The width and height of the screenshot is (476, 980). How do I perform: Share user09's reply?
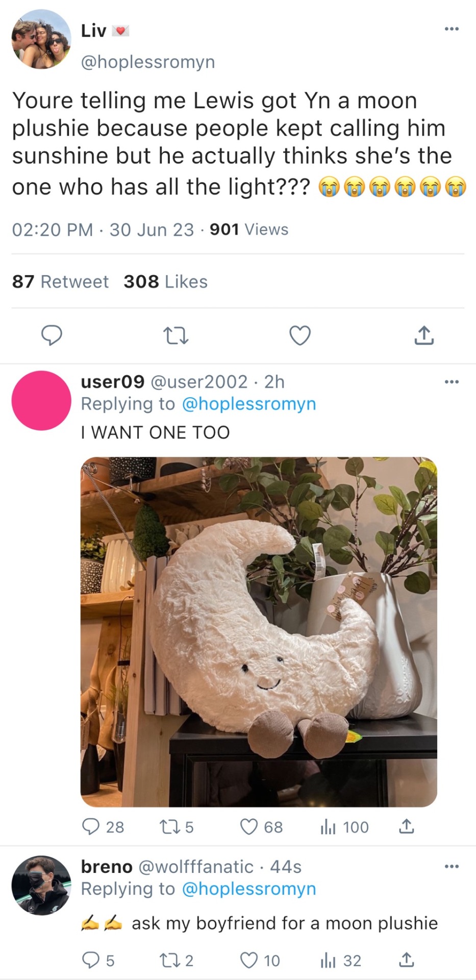click(406, 826)
